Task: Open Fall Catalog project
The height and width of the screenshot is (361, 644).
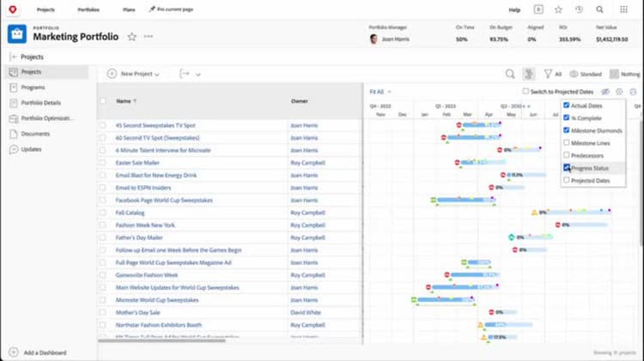Action: pos(130,213)
